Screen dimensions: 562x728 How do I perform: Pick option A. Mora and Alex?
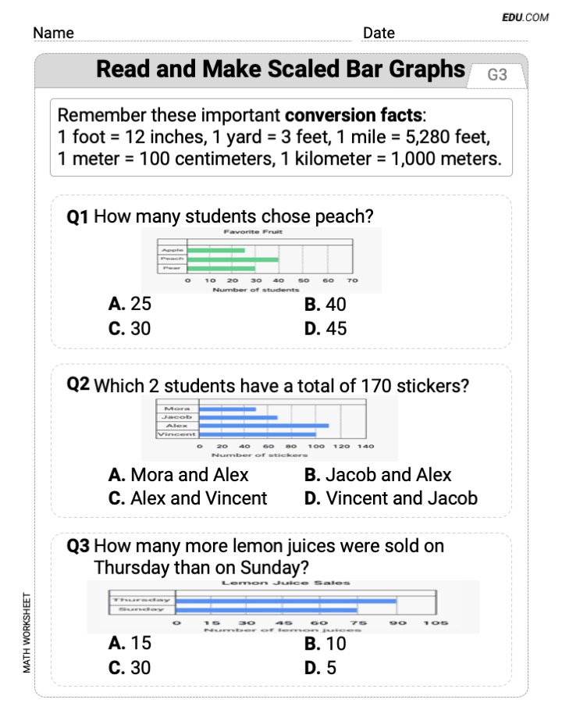(x=178, y=474)
